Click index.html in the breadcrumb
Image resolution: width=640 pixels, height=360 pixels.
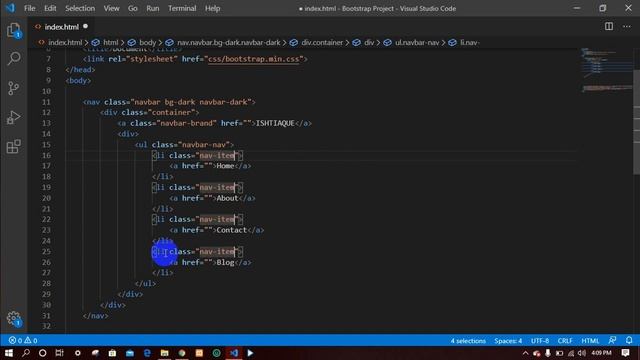[x=65, y=42]
